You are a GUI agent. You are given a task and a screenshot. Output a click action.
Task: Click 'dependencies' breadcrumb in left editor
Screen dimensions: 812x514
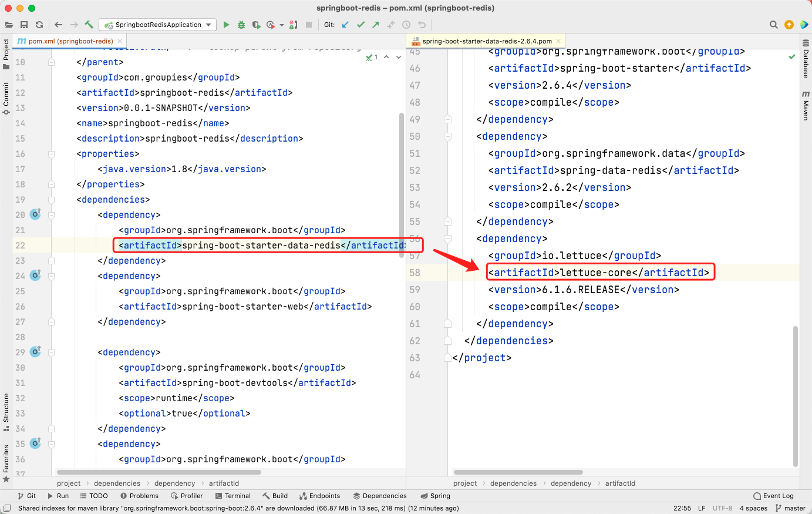pos(117,483)
